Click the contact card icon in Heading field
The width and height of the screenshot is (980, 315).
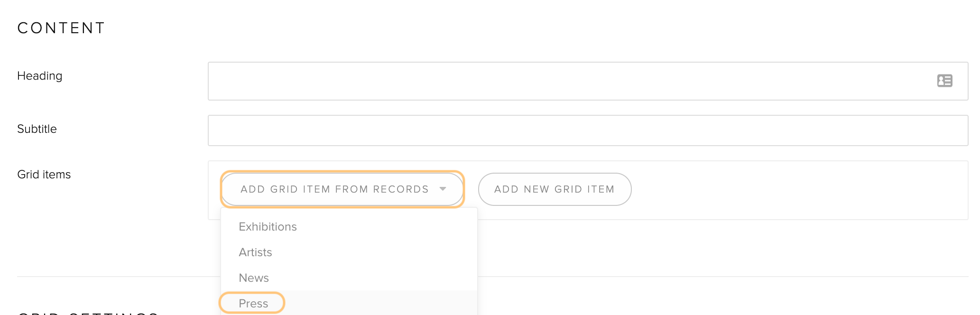(944, 81)
